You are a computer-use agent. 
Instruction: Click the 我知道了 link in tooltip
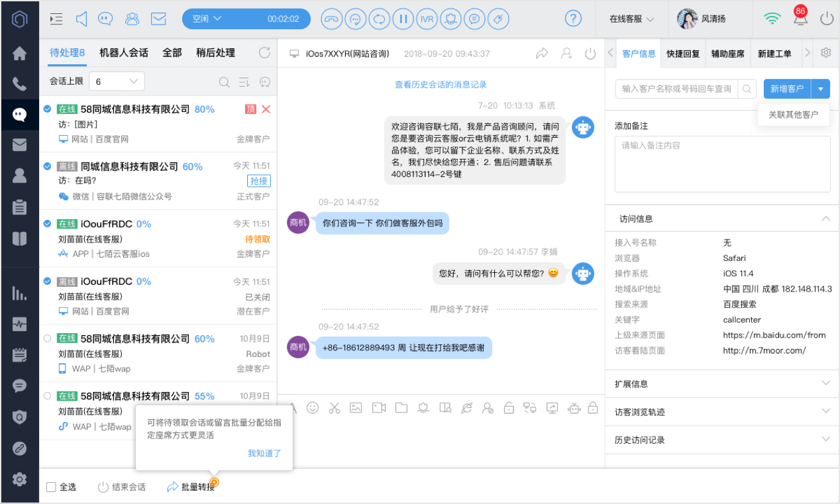pos(264,453)
